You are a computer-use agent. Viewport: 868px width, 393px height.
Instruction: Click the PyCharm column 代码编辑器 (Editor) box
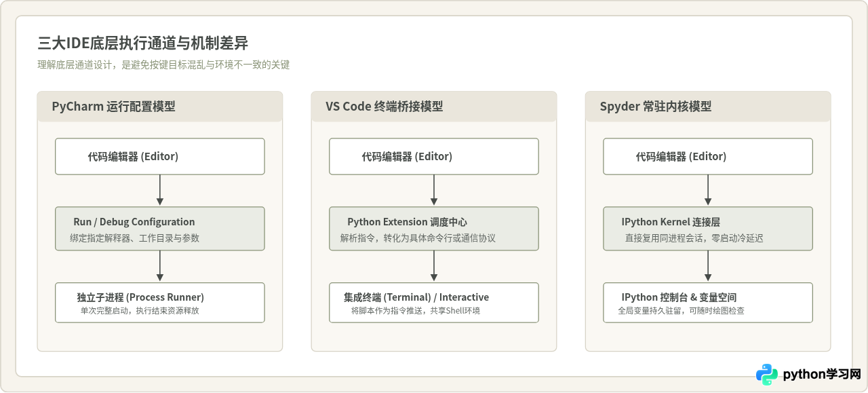click(x=160, y=156)
